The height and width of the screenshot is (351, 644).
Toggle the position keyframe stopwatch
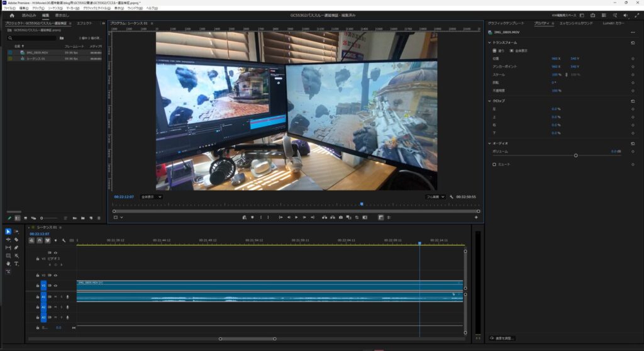point(632,58)
